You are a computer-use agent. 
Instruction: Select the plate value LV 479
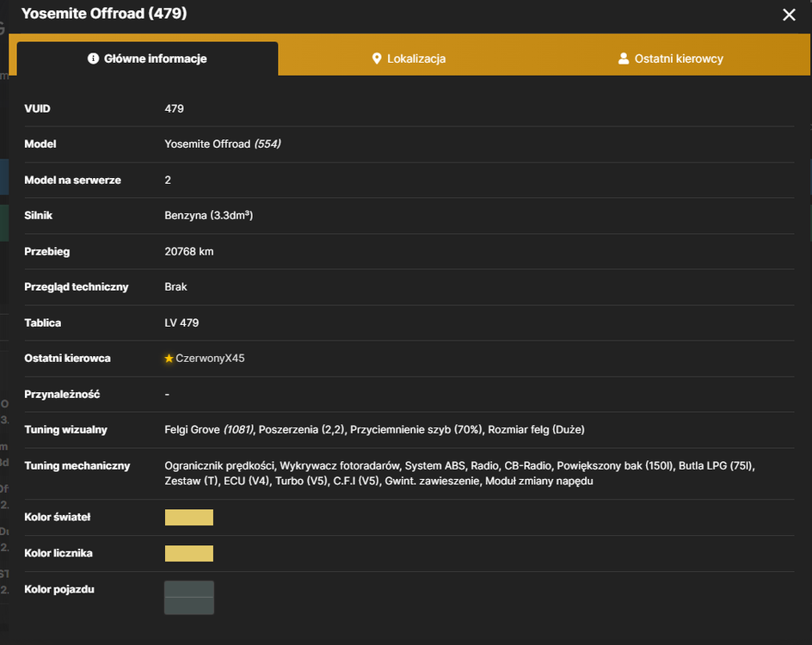coord(181,323)
